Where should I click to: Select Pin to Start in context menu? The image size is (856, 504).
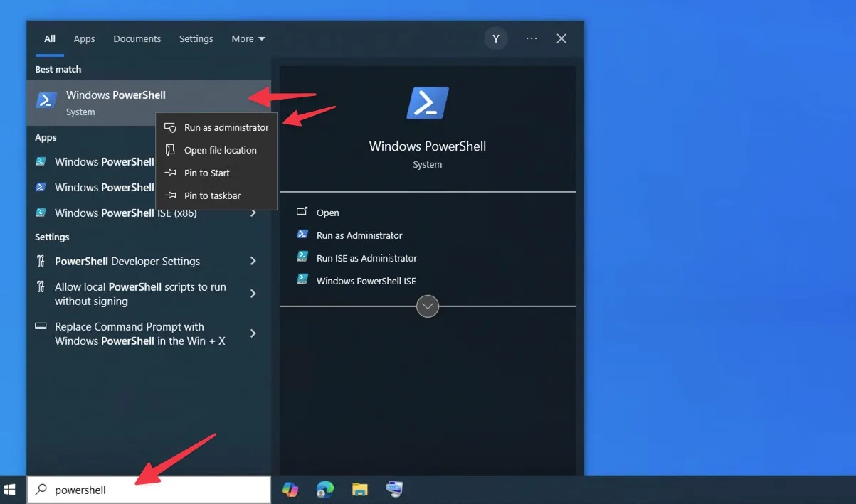(216, 173)
